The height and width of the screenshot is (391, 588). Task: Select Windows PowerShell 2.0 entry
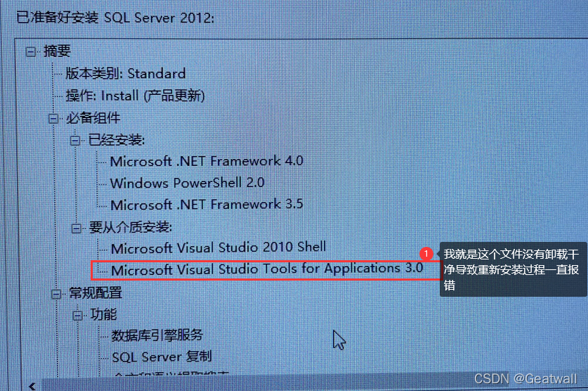click(187, 183)
